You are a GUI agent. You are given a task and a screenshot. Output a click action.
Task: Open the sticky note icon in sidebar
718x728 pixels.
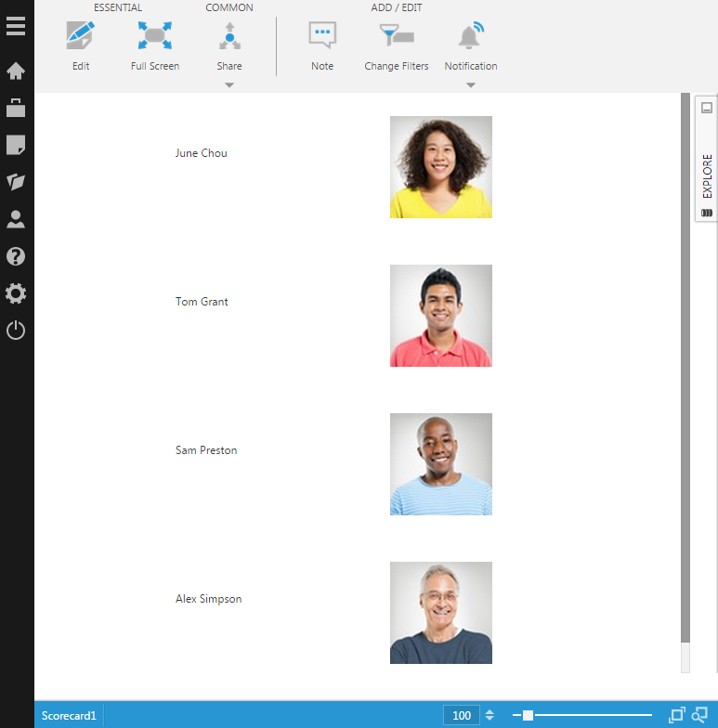coord(16,145)
